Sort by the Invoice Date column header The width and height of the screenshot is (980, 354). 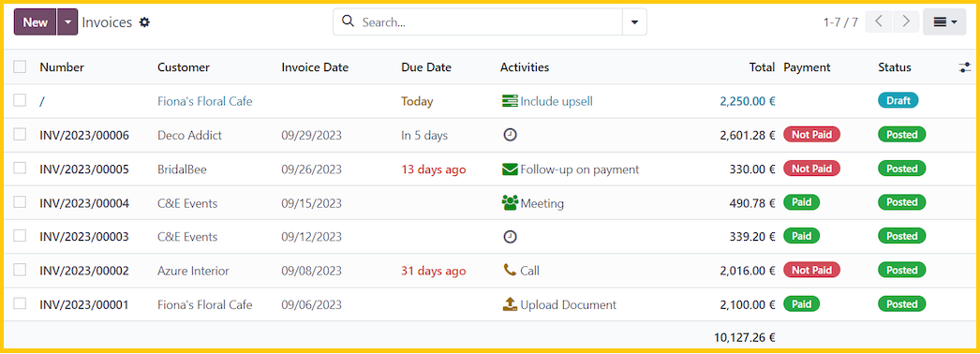(315, 67)
